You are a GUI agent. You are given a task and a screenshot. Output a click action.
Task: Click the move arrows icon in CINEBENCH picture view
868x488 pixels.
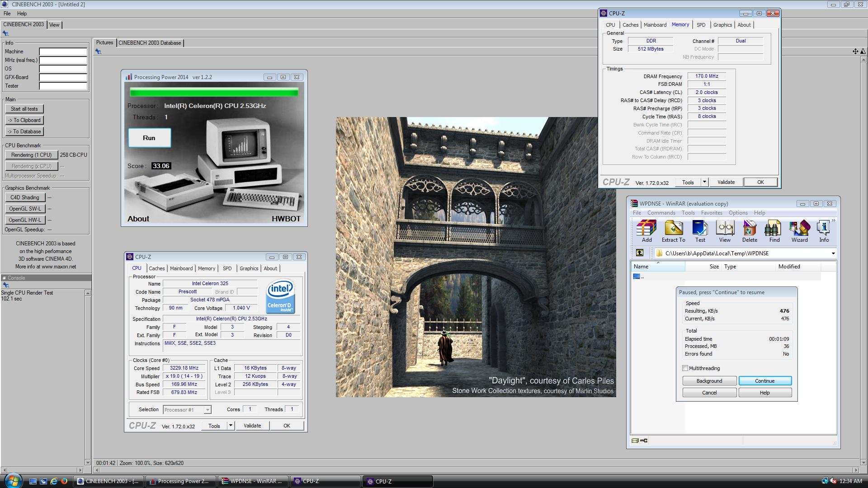click(x=855, y=52)
